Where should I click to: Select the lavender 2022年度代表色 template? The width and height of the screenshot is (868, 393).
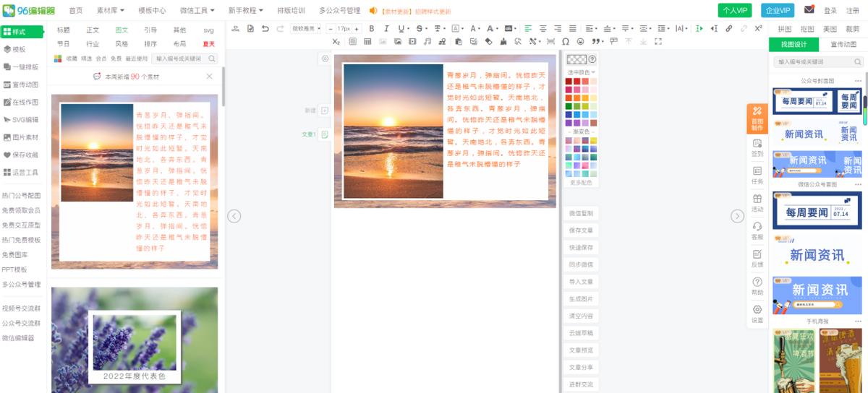pos(135,340)
